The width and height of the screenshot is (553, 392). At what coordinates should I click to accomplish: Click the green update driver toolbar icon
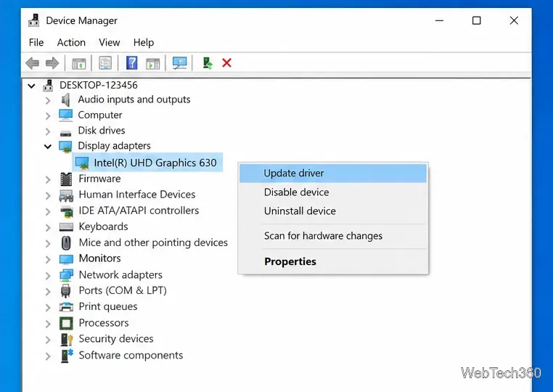(208, 63)
